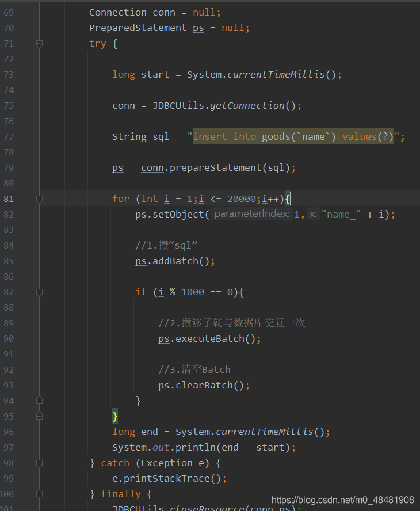Image resolution: width=420 pixels, height=511 pixels.
Task: Click 'clearBatch' method call
Action: click(x=204, y=386)
